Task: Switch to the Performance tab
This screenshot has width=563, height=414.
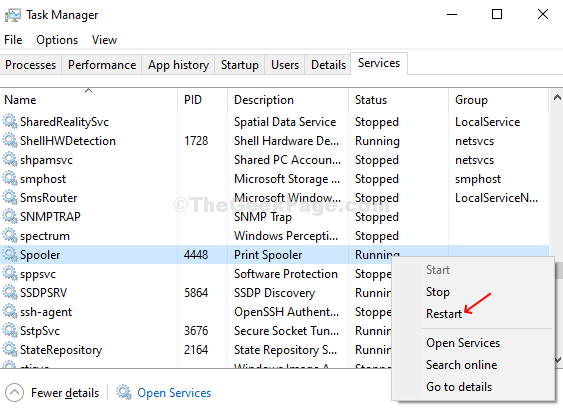Action: coord(102,65)
